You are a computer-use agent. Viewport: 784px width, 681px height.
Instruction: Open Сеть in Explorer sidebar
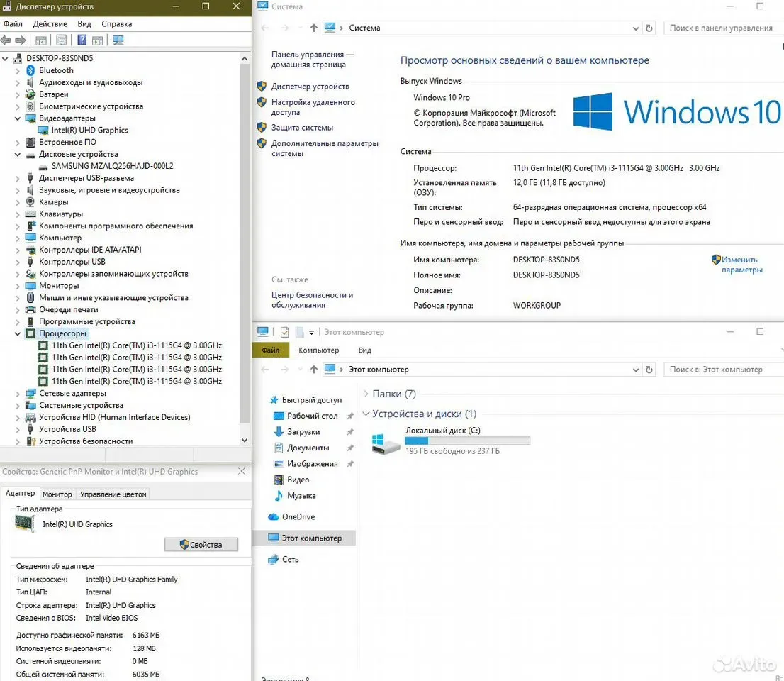tap(290, 560)
